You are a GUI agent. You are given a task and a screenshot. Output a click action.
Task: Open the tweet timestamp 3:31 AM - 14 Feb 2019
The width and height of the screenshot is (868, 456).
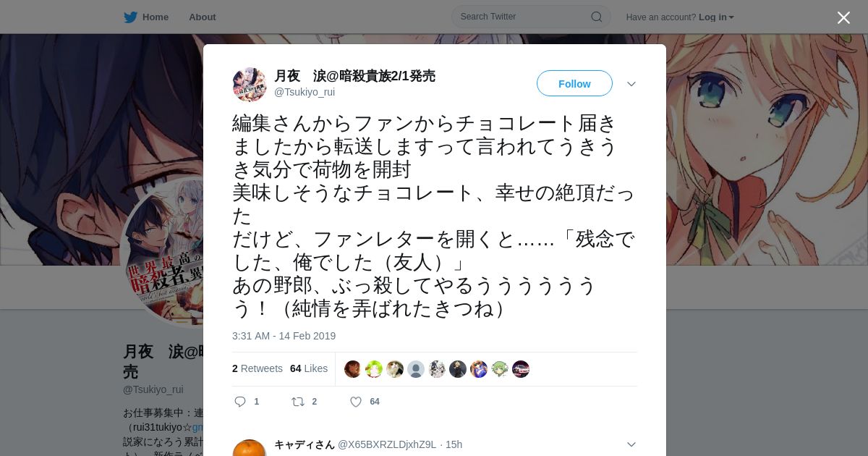click(284, 336)
